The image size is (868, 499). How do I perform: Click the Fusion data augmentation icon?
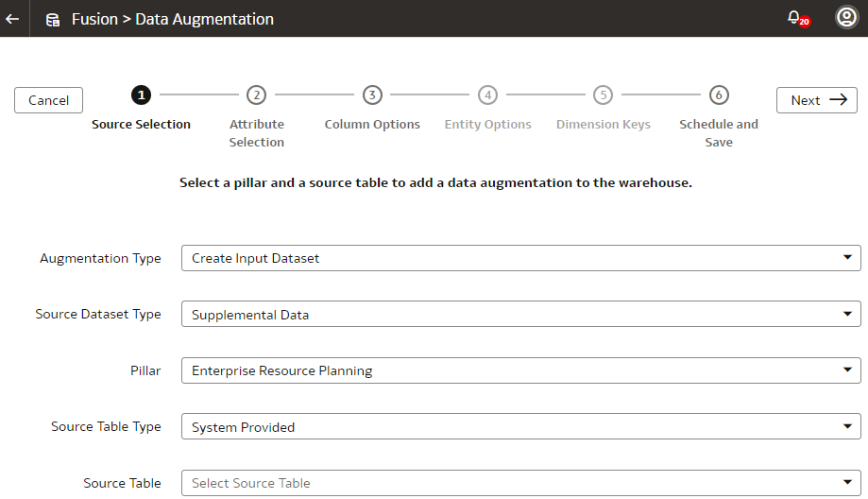pyautogui.click(x=53, y=19)
